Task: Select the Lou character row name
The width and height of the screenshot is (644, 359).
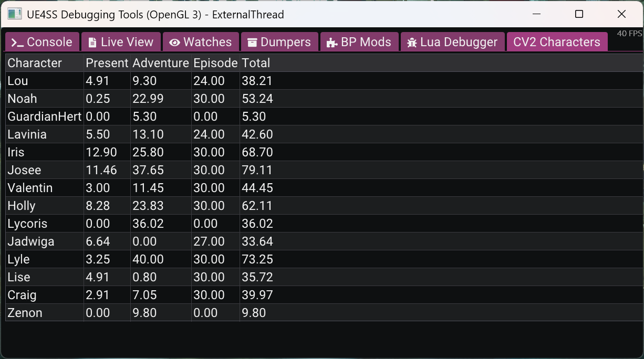Action: (18, 81)
